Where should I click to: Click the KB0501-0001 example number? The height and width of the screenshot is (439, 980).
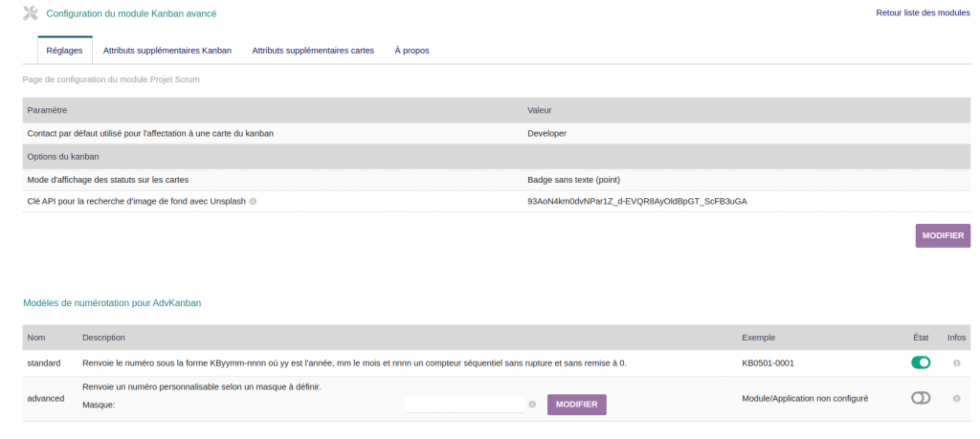(768, 363)
